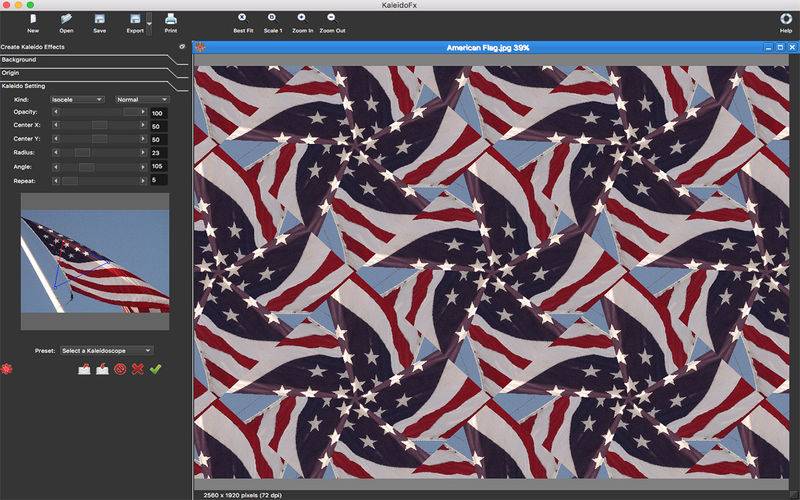Click the icon beside Create Kaleido Effects
This screenshot has width=800, height=500.
point(182,46)
